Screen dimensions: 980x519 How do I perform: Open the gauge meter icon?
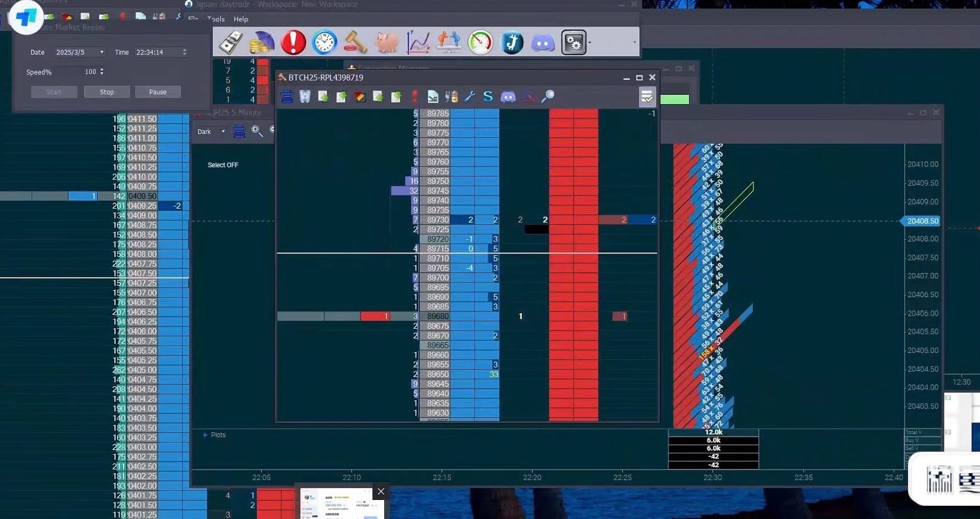click(481, 43)
